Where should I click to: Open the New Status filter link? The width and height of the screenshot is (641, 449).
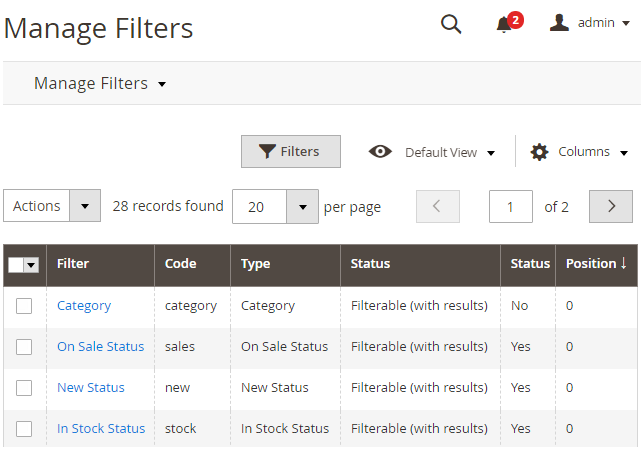coord(91,387)
